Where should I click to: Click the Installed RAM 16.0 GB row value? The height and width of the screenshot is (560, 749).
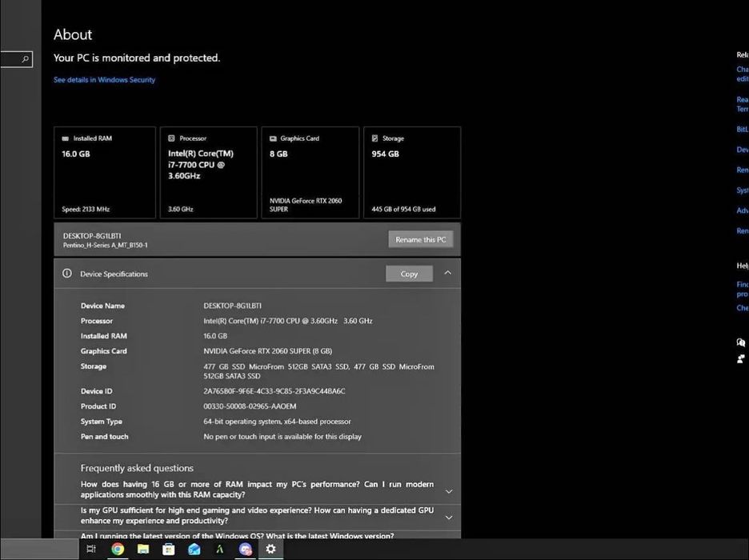tap(215, 336)
